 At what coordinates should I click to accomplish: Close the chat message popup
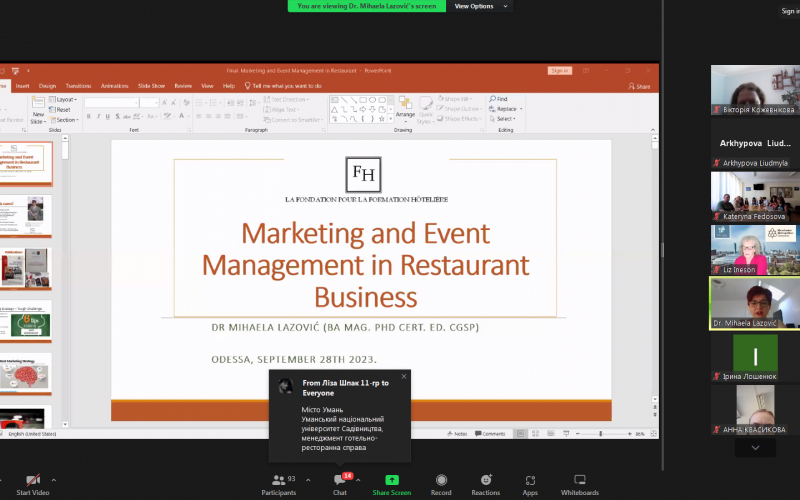[x=404, y=377]
